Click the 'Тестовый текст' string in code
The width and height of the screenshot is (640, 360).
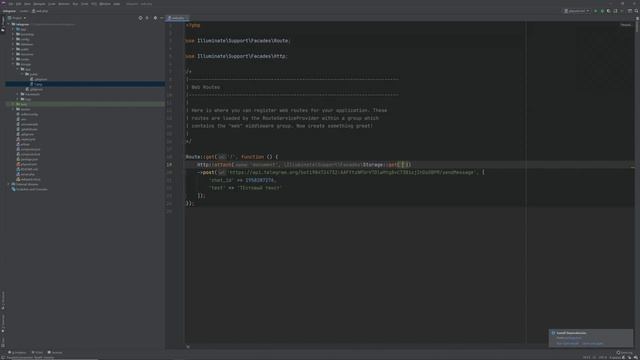pos(260,188)
